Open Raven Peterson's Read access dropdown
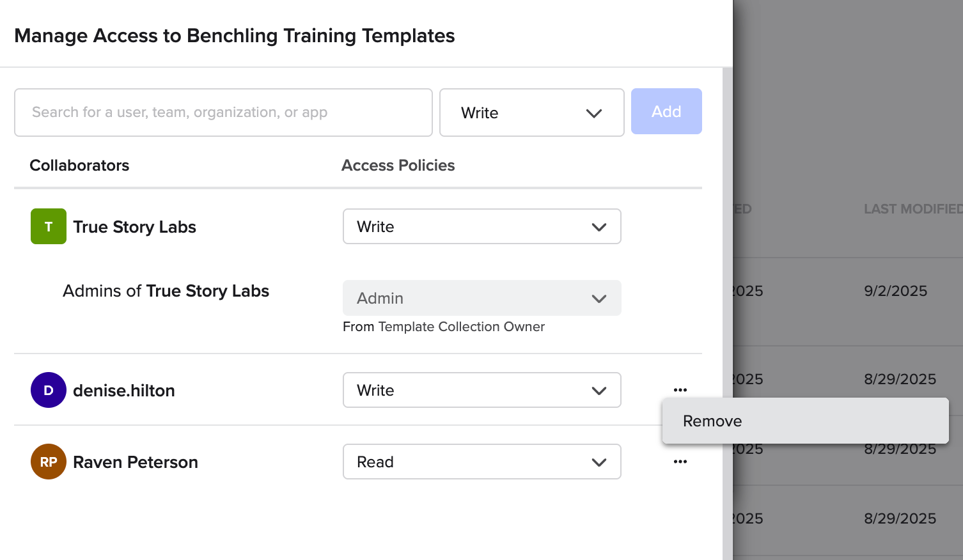This screenshot has height=560, width=963. pos(481,462)
